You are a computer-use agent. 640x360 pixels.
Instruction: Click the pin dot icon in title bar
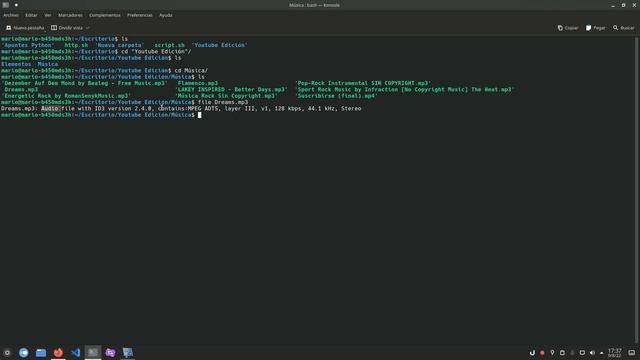pos(16,5)
